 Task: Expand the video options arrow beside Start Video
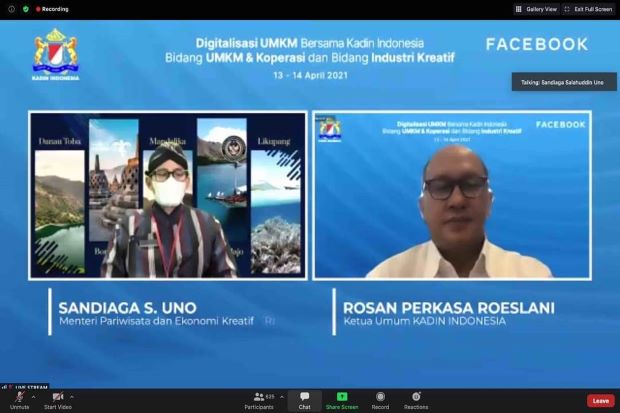(x=72, y=397)
